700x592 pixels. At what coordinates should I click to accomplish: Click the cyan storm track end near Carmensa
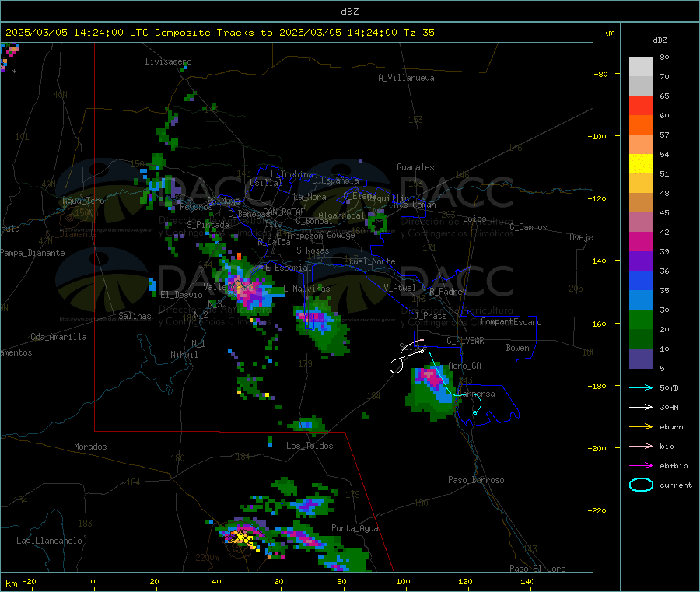[475, 412]
